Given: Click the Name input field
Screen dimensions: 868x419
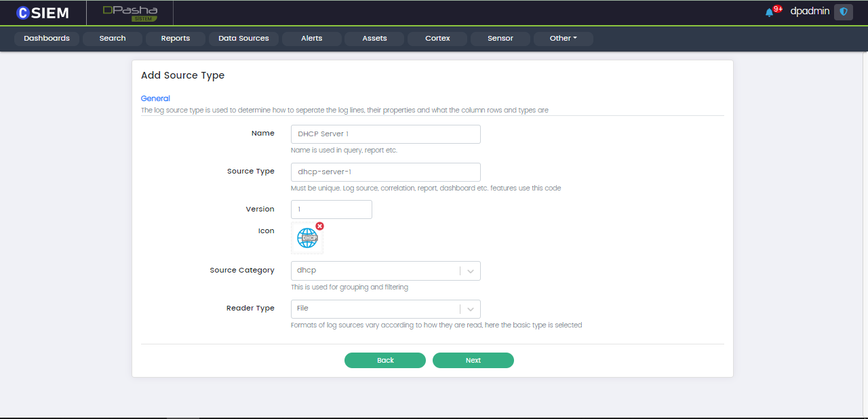Looking at the screenshot, I should pos(385,134).
